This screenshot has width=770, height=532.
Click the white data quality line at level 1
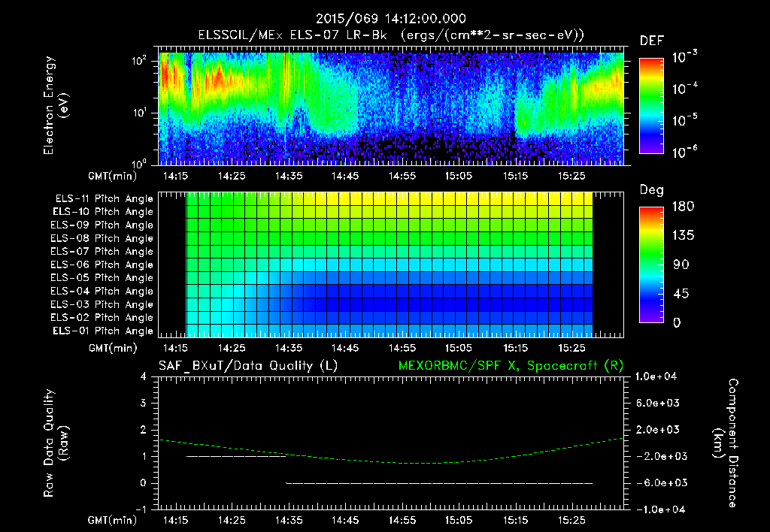click(x=235, y=456)
